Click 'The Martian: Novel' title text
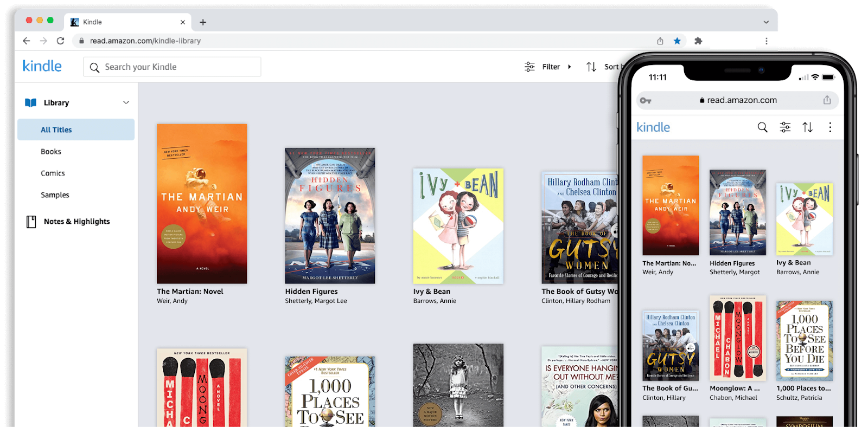 [190, 292]
